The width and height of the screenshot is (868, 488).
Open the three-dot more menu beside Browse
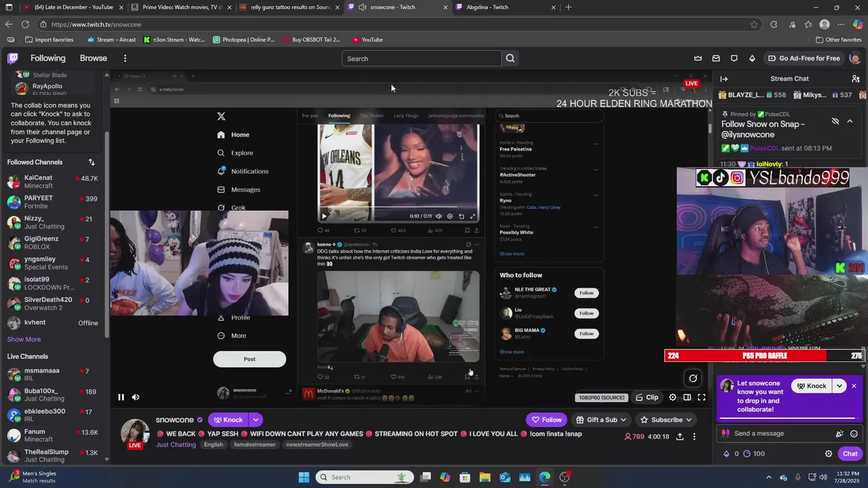coord(125,58)
